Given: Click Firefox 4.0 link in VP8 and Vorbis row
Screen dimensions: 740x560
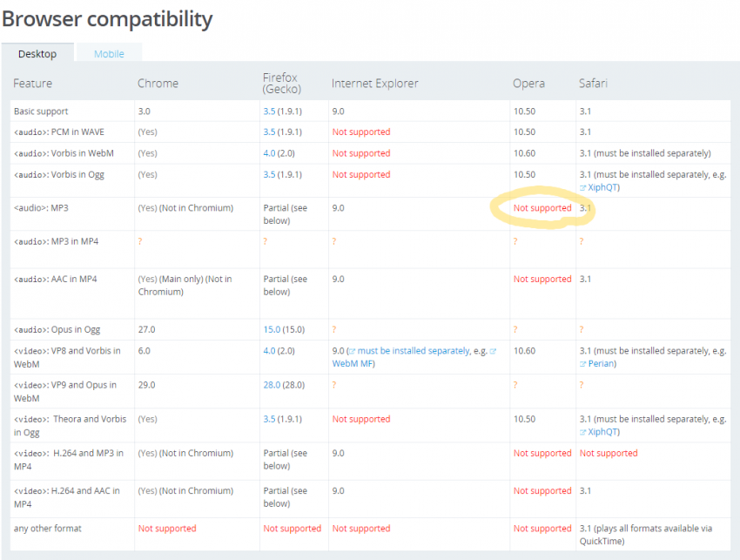Looking at the screenshot, I should 269,351.
